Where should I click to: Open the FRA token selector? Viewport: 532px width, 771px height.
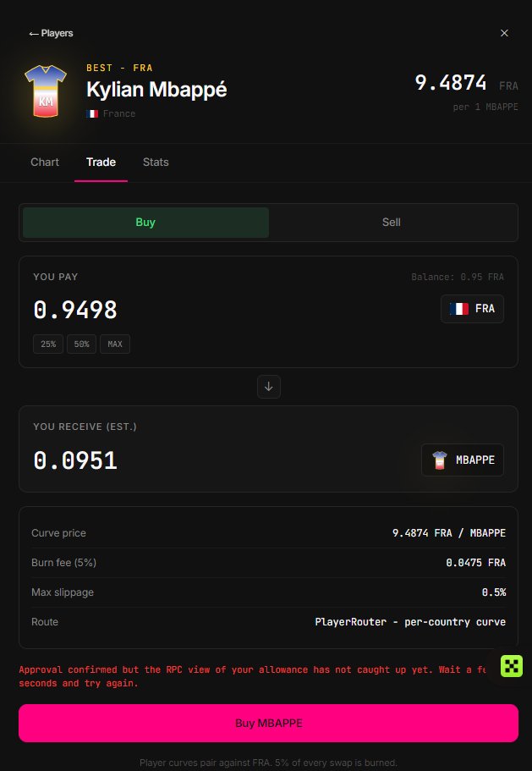[472, 309]
